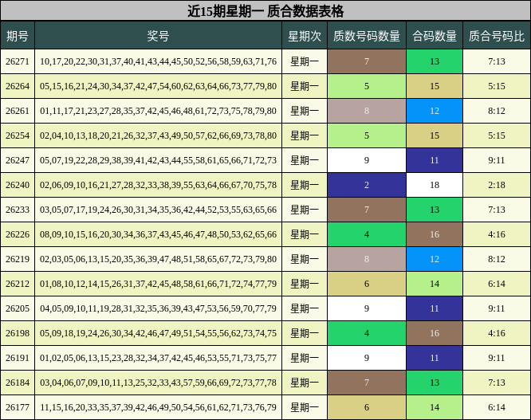
Task: Click the green composite count 13 in row 26233
Action: point(435,210)
